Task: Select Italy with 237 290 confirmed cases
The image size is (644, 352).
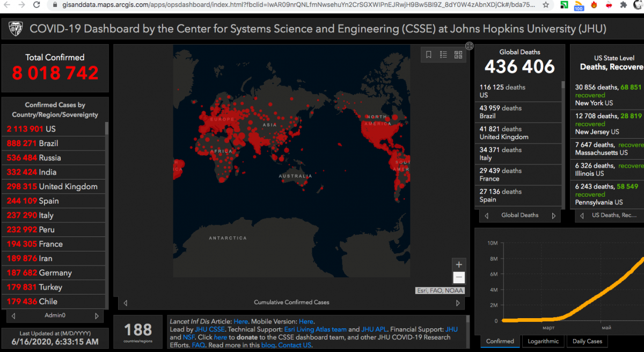Action: 53,215
